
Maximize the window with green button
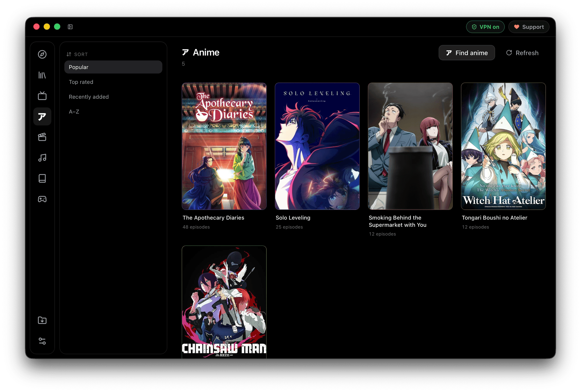pyautogui.click(x=57, y=27)
